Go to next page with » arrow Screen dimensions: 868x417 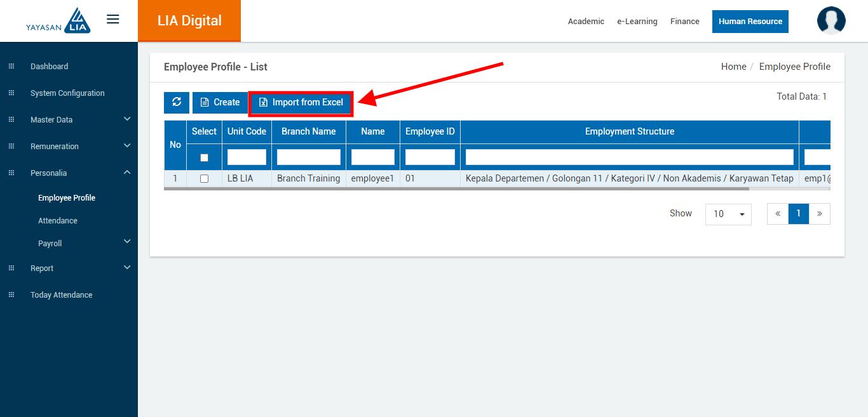819,214
